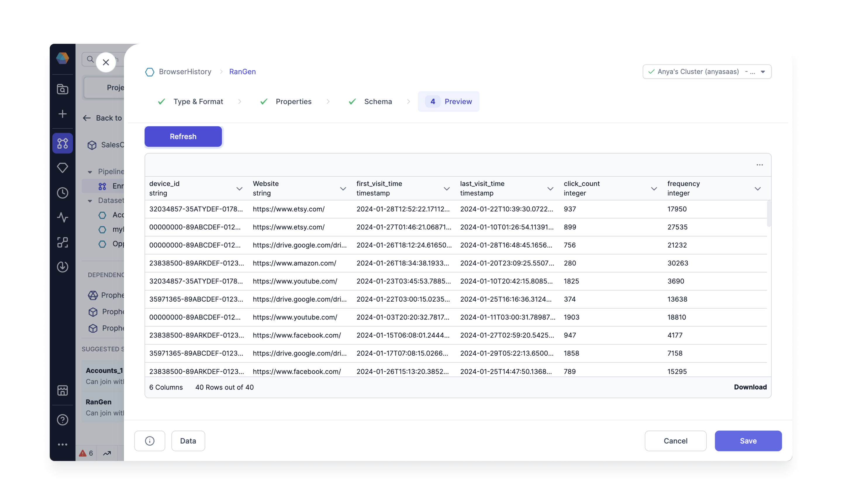This screenshot has width=842, height=504.
Task: Open the table three-dots options menu
Action: click(x=759, y=165)
